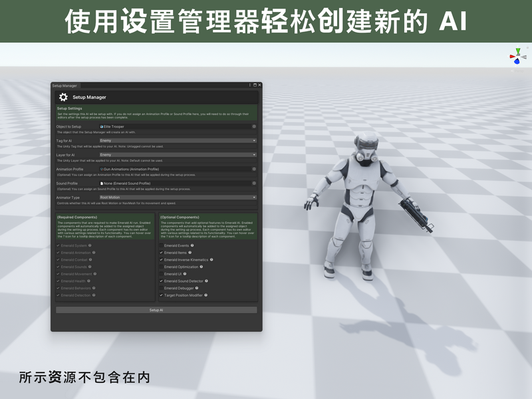Click the '(Required Components)' heading
532x399 pixels.
point(77,217)
